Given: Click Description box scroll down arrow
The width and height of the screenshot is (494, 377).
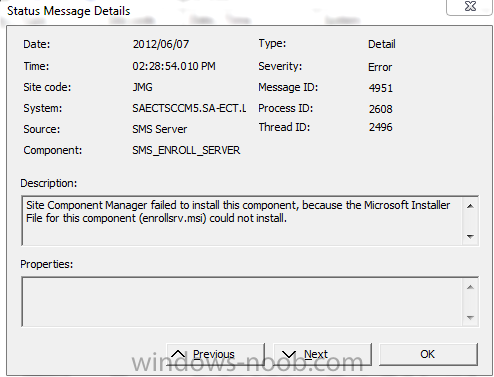Looking at the screenshot, I should coord(470,236).
